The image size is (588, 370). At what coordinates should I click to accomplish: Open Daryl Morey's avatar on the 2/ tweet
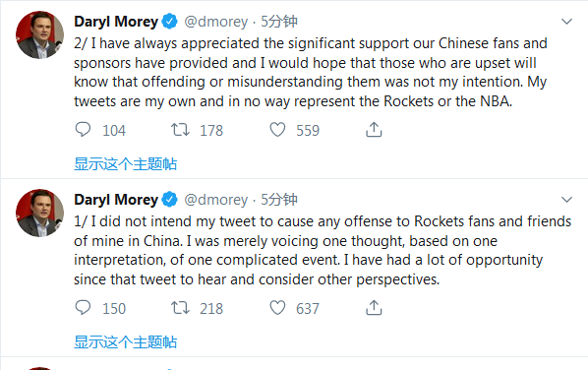click(39, 34)
